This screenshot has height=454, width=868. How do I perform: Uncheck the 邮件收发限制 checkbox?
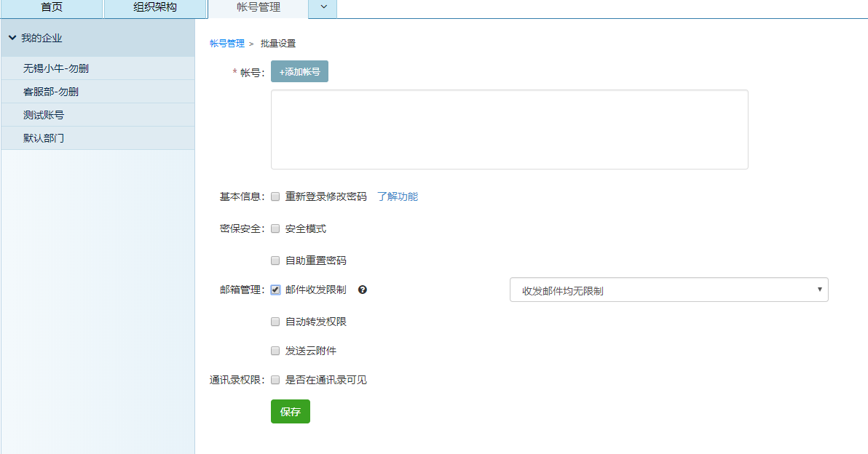click(x=275, y=290)
